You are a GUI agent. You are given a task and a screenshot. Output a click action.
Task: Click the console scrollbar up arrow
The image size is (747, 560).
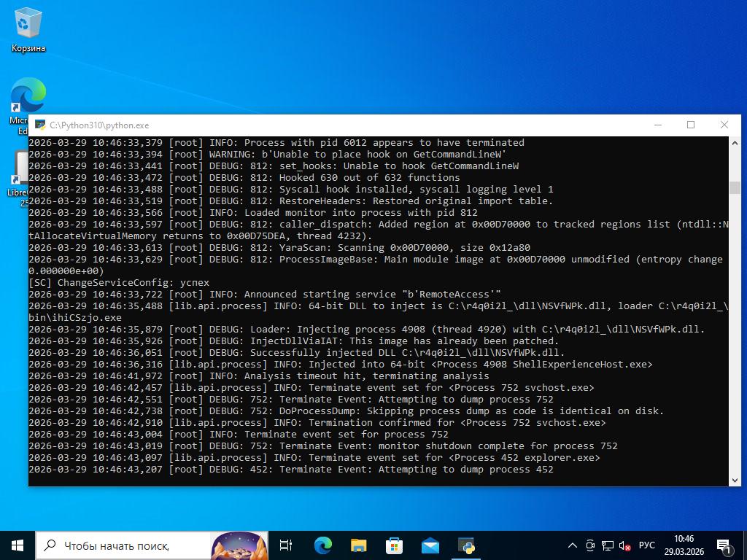click(x=735, y=142)
